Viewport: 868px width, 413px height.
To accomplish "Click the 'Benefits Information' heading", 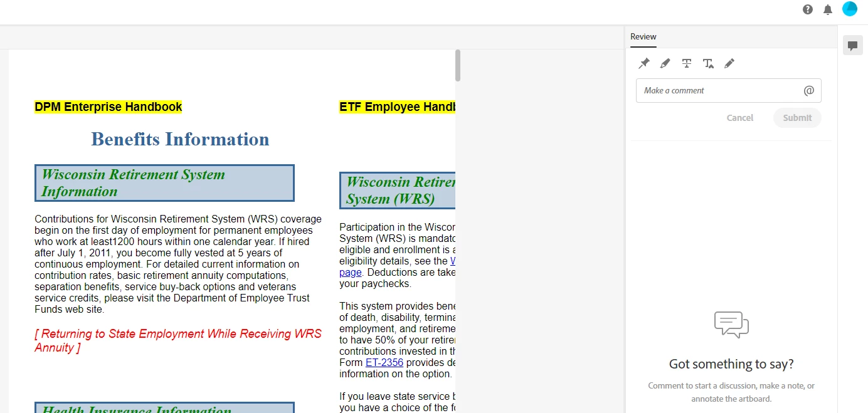I will point(180,139).
